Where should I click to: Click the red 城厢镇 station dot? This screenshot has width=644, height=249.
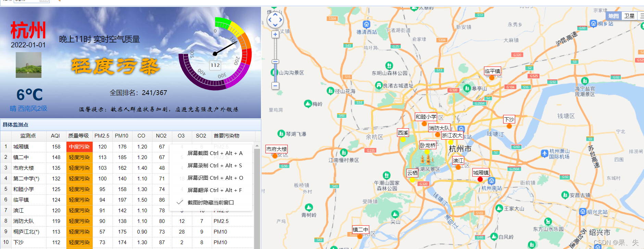(x=480, y=179)
